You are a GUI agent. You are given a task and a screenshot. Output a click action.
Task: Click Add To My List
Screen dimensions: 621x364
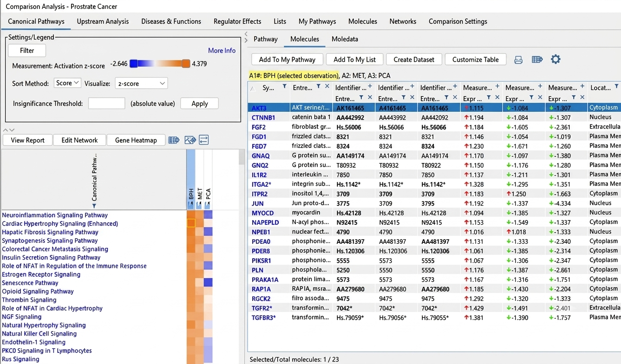click(355, 59)
